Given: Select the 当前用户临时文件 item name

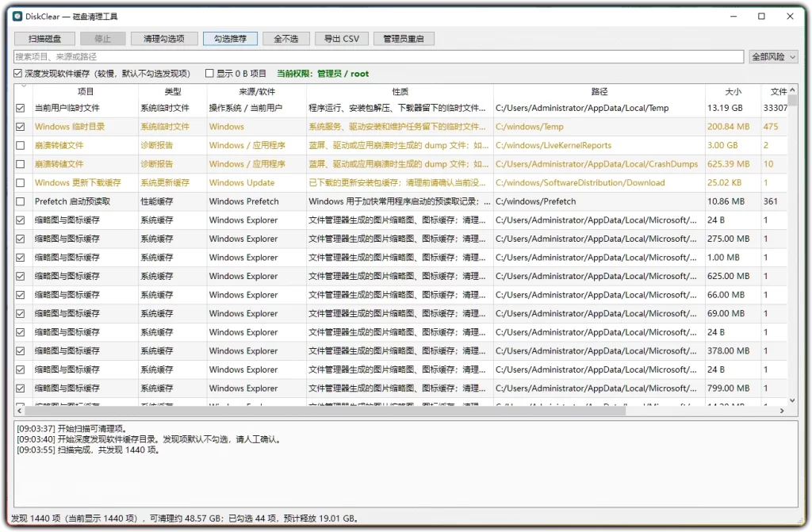Looking at the screenshot, I should pyautogui.click(x=67, y=109).
